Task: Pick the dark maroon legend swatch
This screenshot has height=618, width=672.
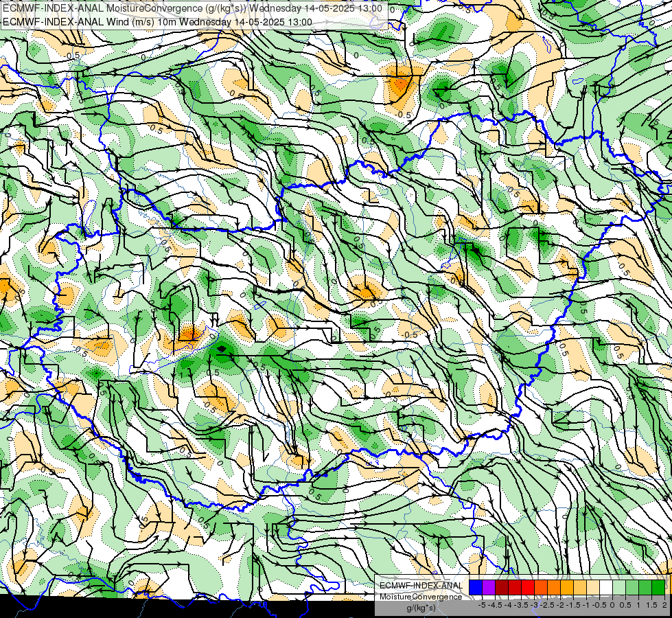Action: (x=502, y=588)
